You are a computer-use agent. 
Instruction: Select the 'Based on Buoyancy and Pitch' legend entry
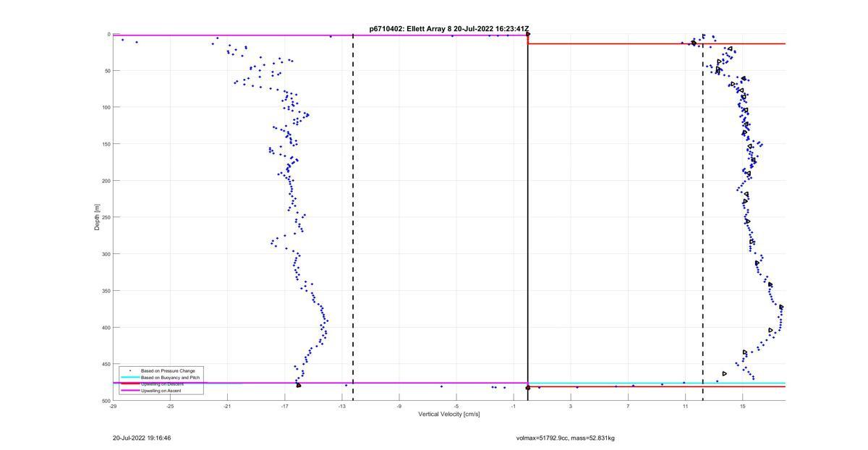170,378
